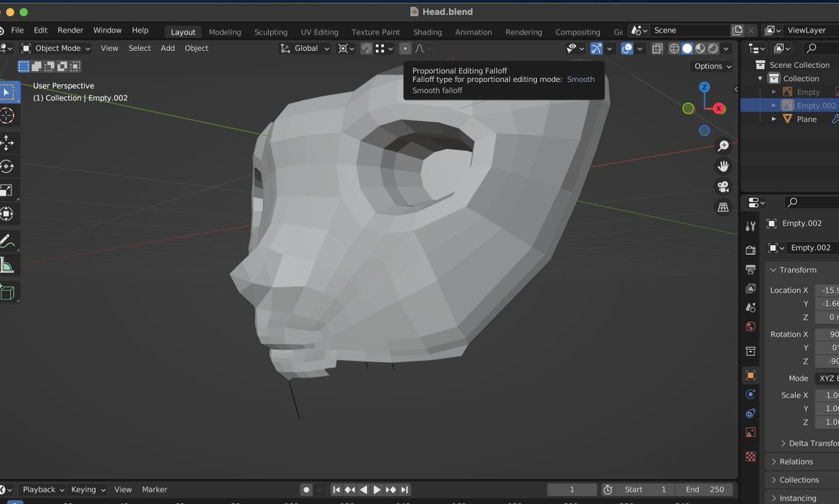This screenshot has height=504, width=839.
Task: Enable snapping magnet toggle
Action: pyautogui.click(x=366, y=48)
